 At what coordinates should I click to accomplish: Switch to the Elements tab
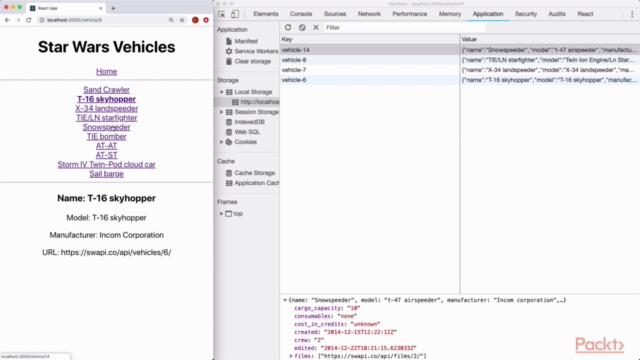(x=266, y=14)
